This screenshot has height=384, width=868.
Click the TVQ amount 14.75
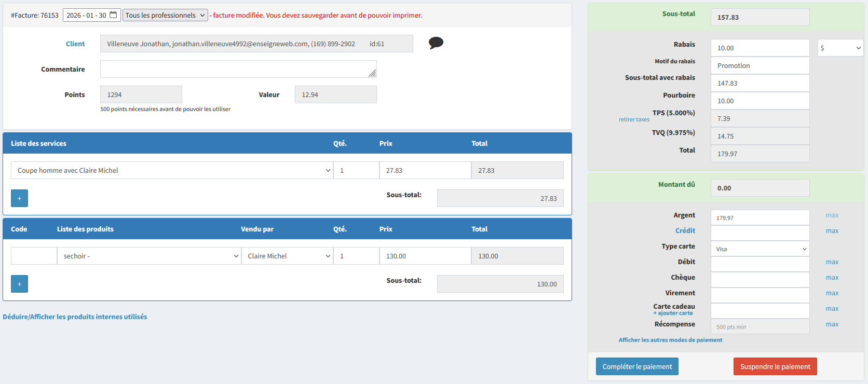(760, 136)
